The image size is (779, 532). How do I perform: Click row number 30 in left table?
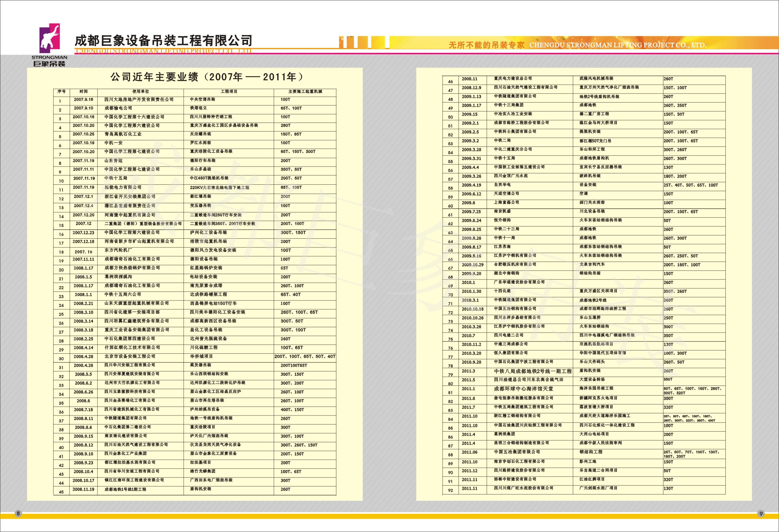tap(61, 359)
